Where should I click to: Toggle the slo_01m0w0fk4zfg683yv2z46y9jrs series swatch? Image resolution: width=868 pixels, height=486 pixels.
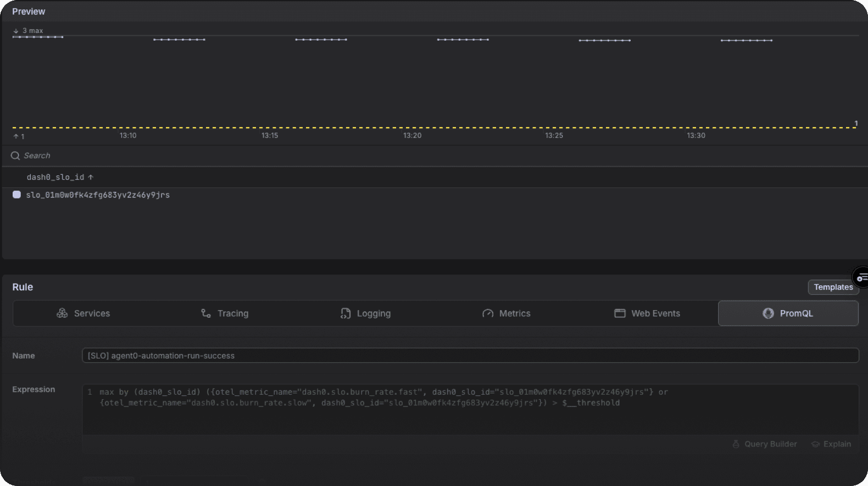click(x=17, y=195)
